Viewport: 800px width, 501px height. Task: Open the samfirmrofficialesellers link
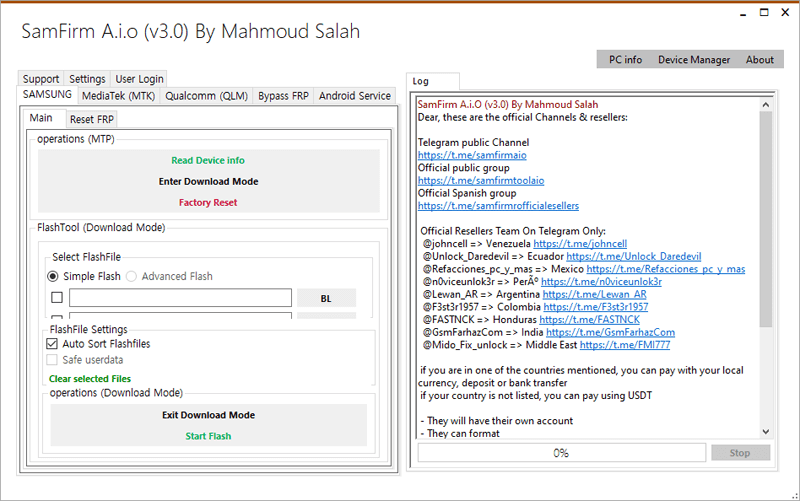click(x=498, y=206)
